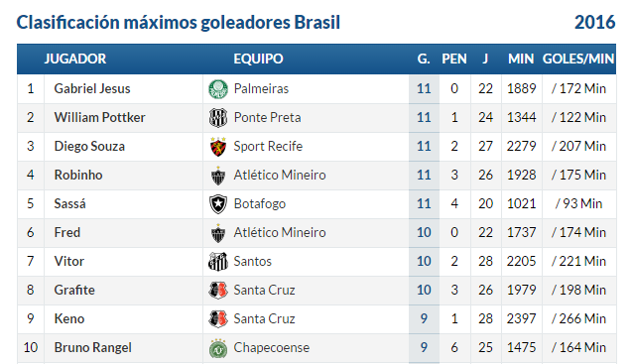Click the Palmeiras club crest icon

218,89
